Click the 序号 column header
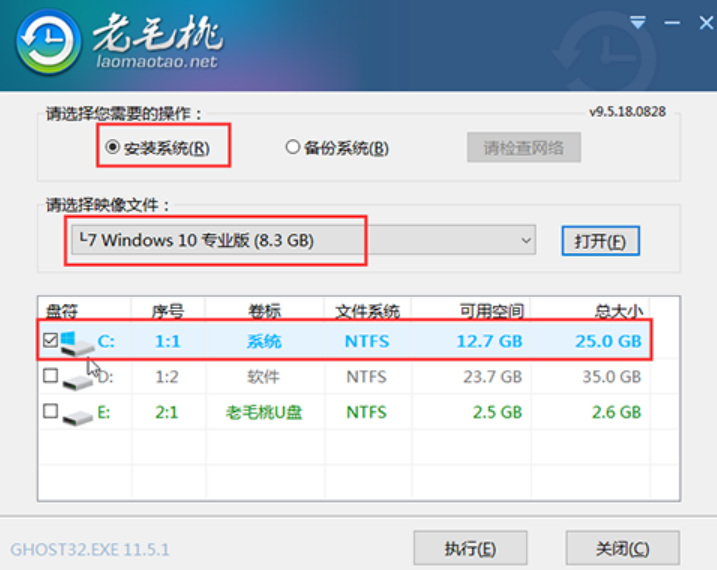The width and height of the screenshot is (717, 570). coord(167,311)
